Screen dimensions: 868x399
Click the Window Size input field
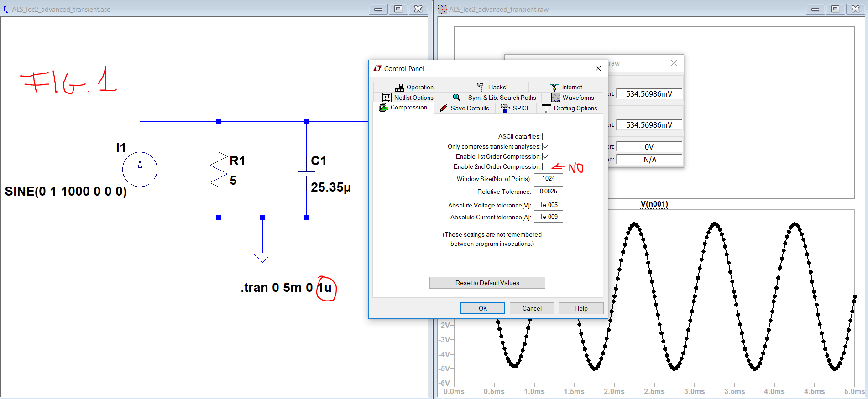tap(549, 179)
